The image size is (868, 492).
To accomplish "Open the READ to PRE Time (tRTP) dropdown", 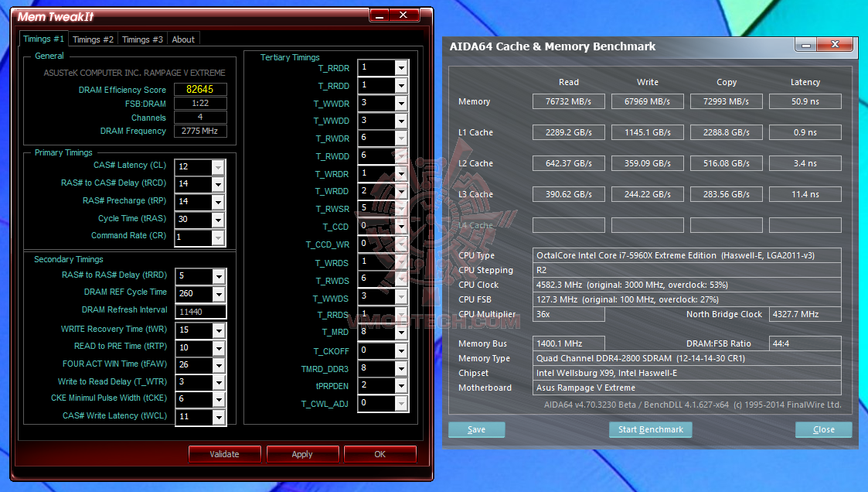I will [220, 348].
